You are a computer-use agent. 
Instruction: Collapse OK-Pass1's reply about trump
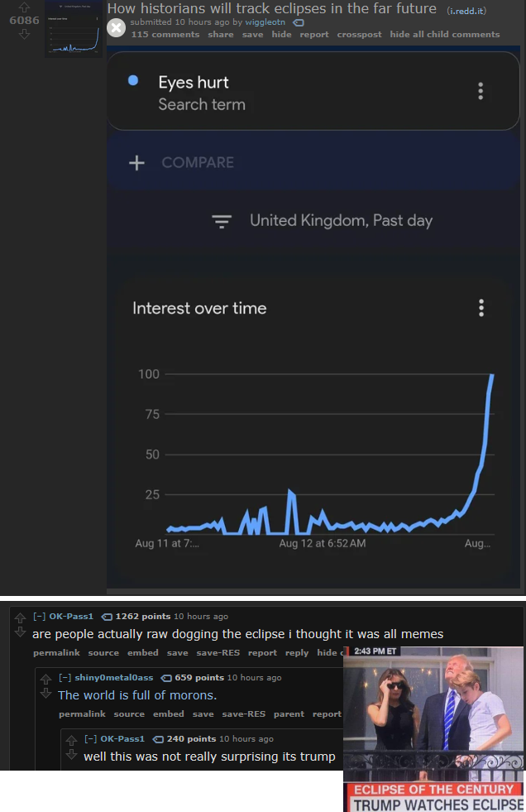point(90,739)
